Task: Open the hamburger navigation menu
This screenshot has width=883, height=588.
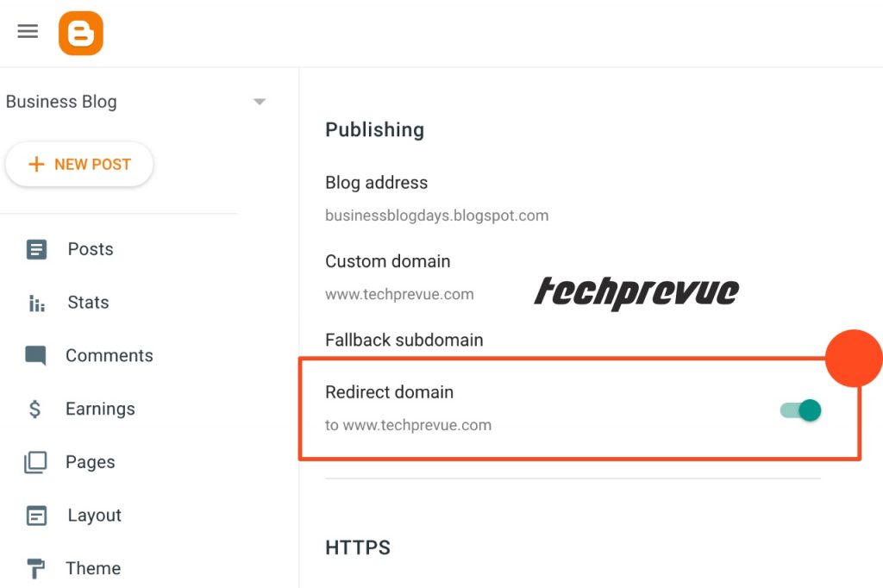Action: click(x=28, y=32)
